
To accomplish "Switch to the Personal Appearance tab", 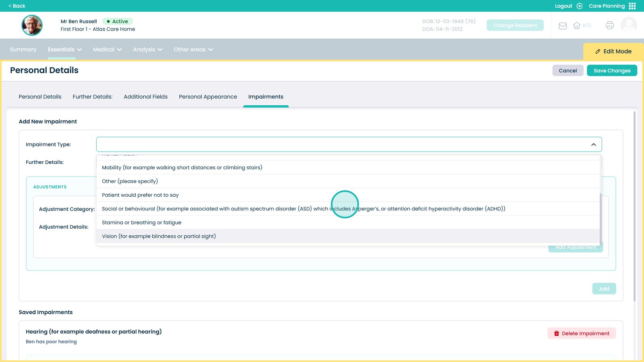I will (208, 97).
